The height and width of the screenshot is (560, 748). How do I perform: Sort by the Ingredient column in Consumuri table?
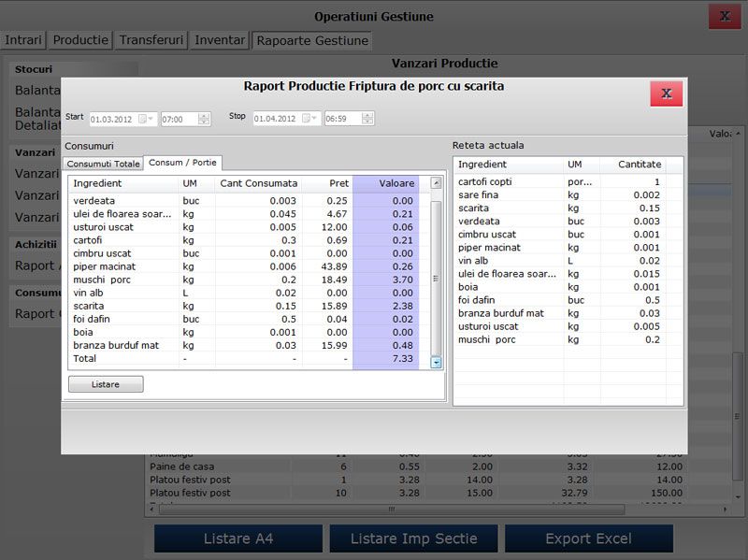[123, 183]
